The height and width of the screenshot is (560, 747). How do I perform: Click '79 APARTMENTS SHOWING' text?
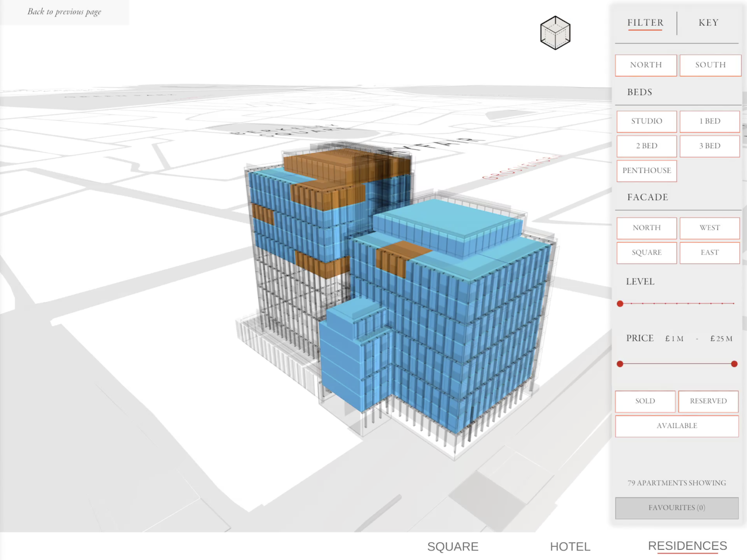pyautogui.click(x=677, y=483)
